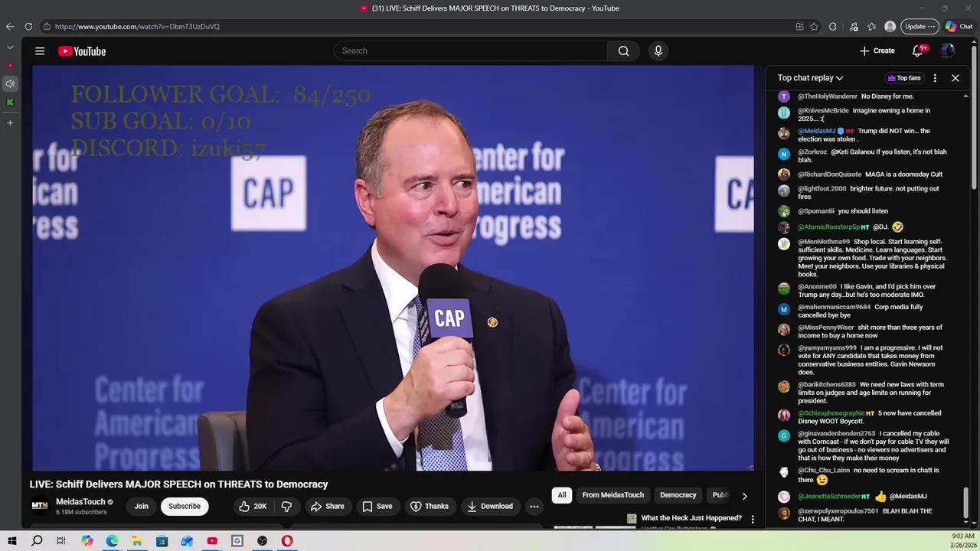980x551 pixels.
Task: Select the Democracy chip
Action: (678, 495)
